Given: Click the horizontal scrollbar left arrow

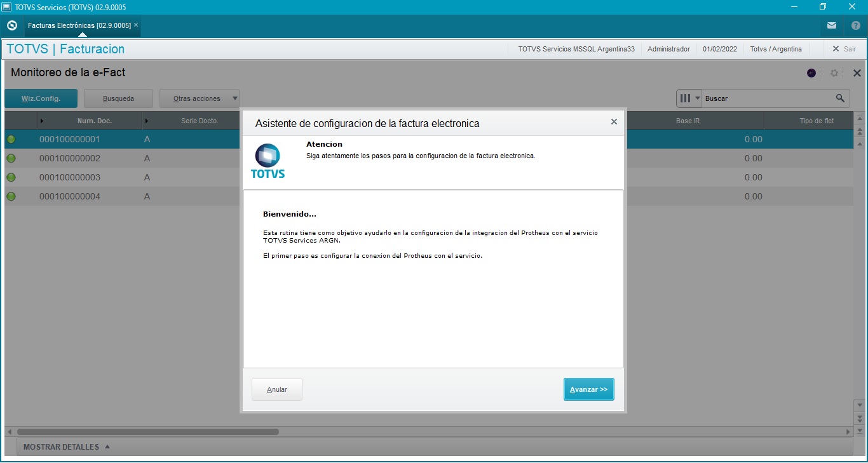Looking at the screenshot, I should (9, 432).
